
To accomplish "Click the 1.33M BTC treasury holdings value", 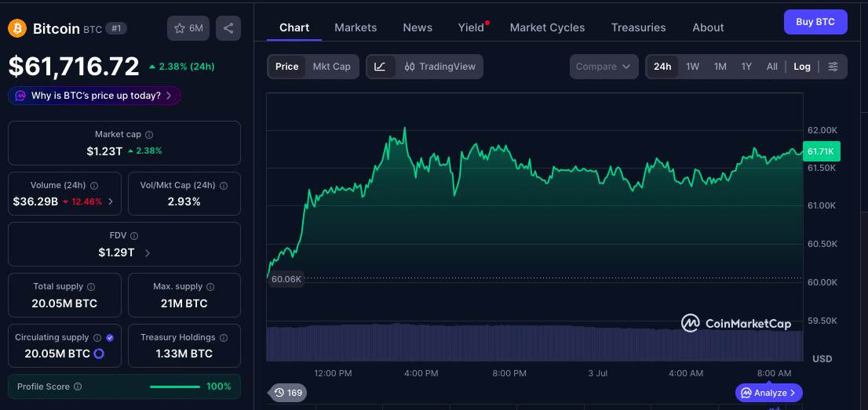I will point(184,354).
